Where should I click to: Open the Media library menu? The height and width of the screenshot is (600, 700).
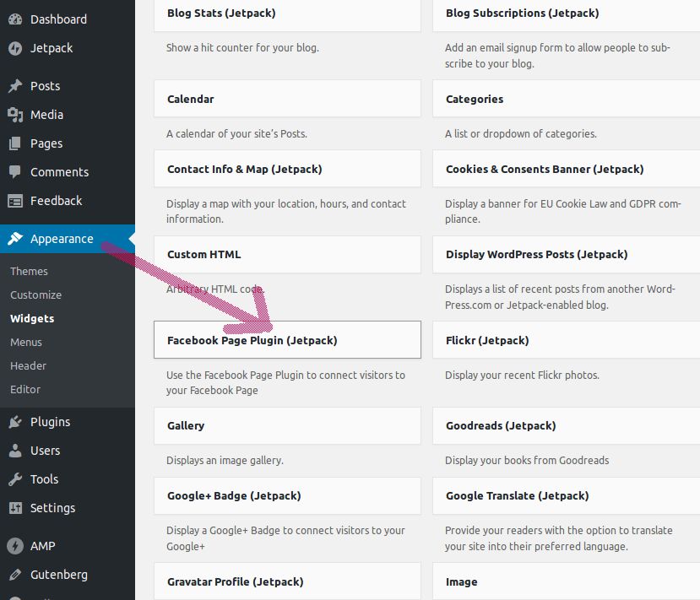click(x=68, y=115)
